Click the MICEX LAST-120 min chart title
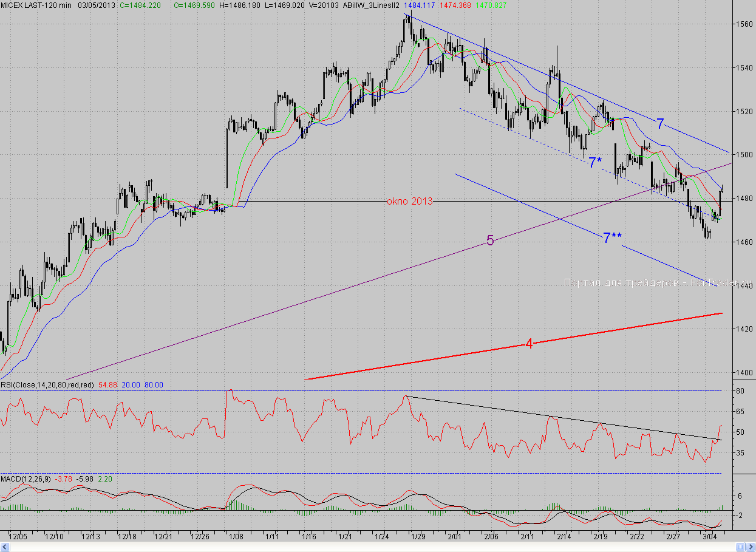756x552 pixels. click(36, 5)
